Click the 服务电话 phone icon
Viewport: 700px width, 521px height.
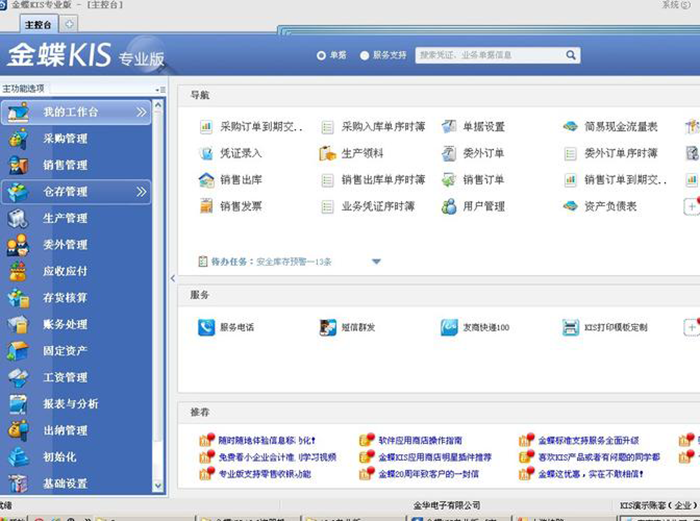coord(206,327)
